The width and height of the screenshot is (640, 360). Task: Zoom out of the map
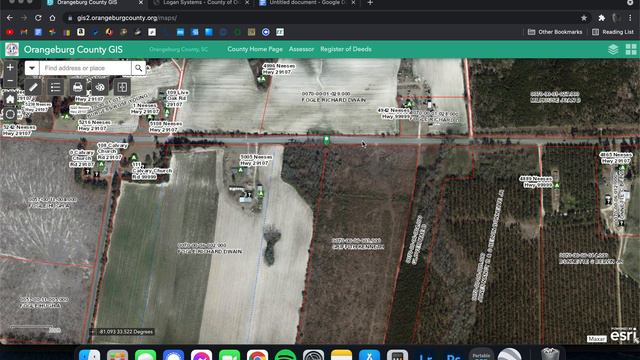[x=10, y=81]
